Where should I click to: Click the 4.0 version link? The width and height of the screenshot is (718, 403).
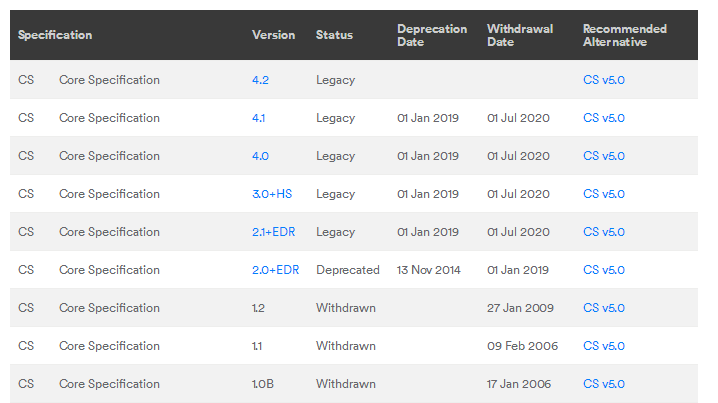click(x=260, y=156)
